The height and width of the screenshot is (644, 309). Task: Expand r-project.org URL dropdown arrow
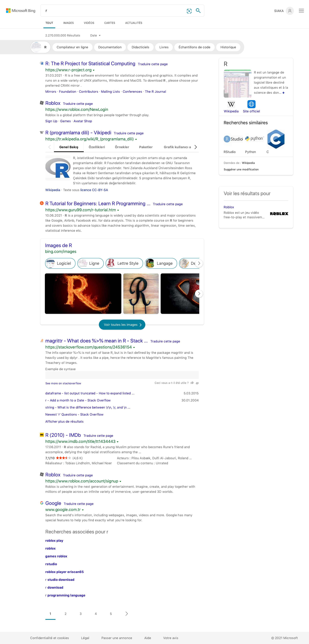click(94, 71)
